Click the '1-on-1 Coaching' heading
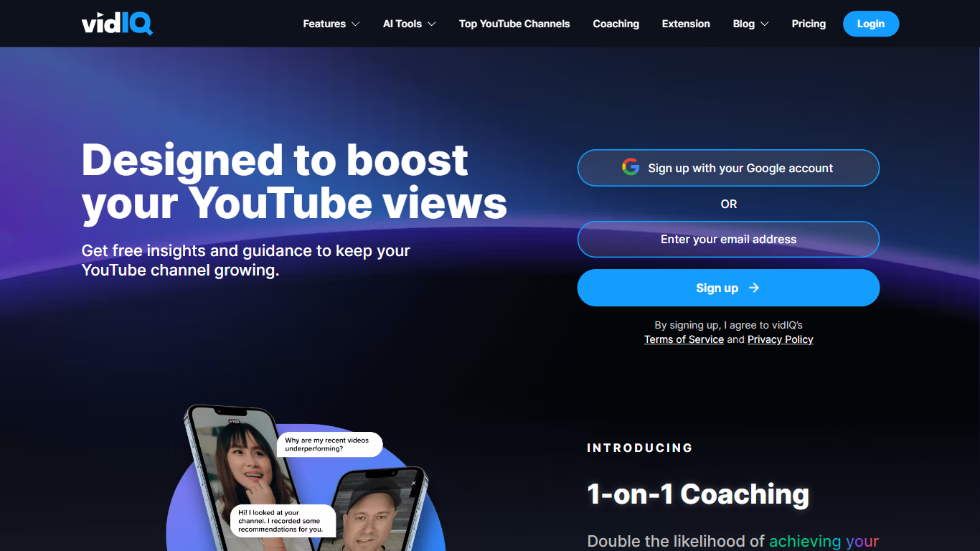This screenshot has height=551, width=980. click(698, 494)
